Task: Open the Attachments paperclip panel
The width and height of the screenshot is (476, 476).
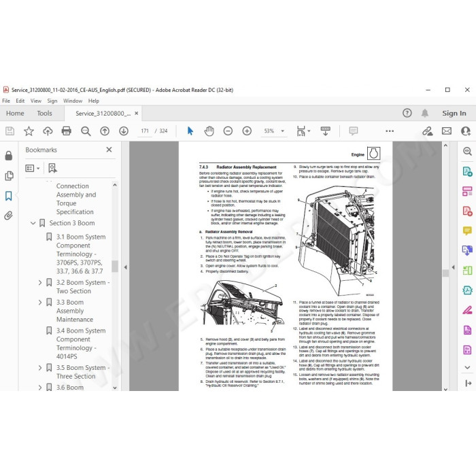Action: [8, 216]
